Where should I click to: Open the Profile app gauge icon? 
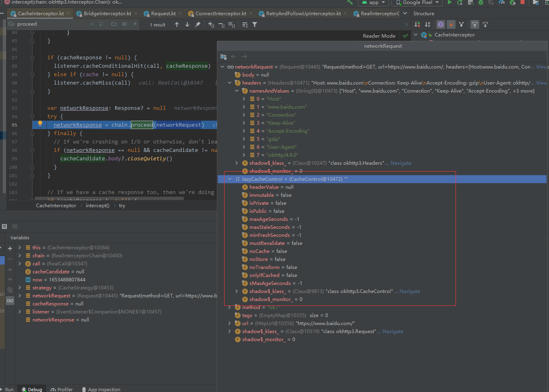[502, 2]
